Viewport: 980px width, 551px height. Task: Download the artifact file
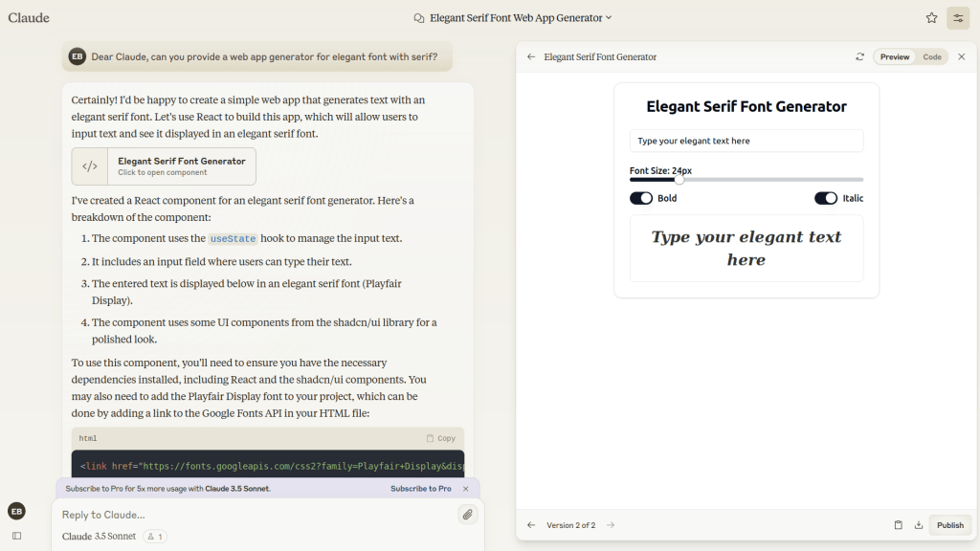[919, 525]
